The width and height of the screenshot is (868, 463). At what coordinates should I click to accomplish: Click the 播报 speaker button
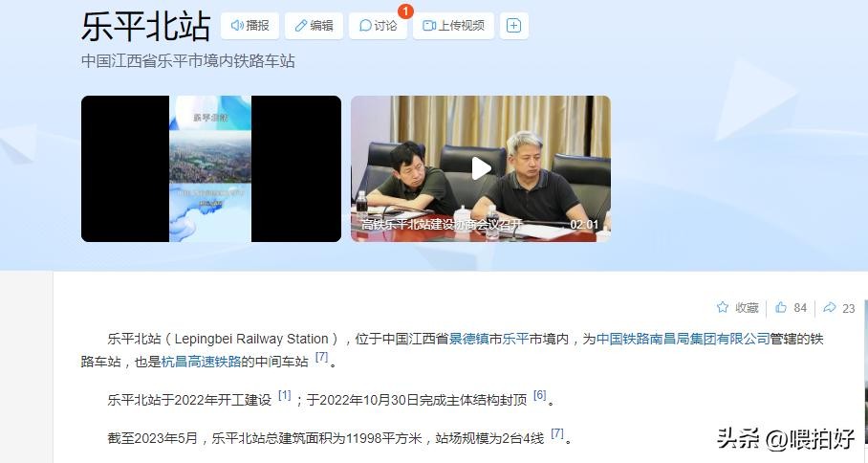tap(250, 26)
